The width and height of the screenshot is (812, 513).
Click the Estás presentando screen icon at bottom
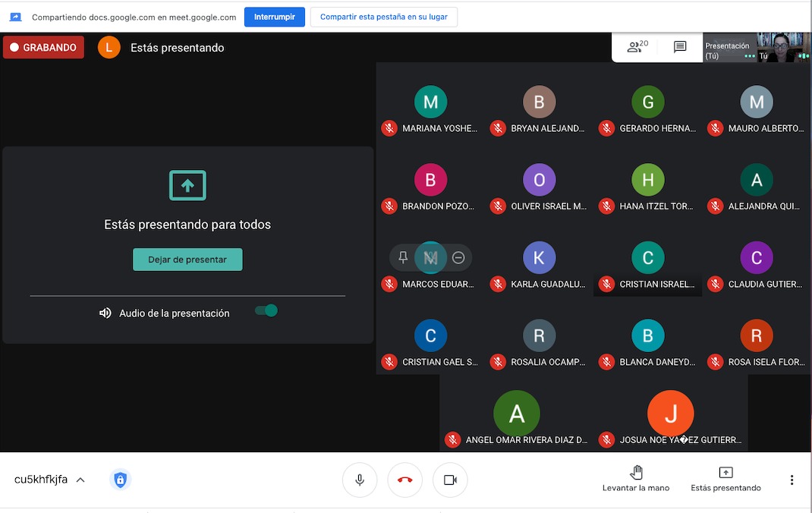(x=725, y=472)
